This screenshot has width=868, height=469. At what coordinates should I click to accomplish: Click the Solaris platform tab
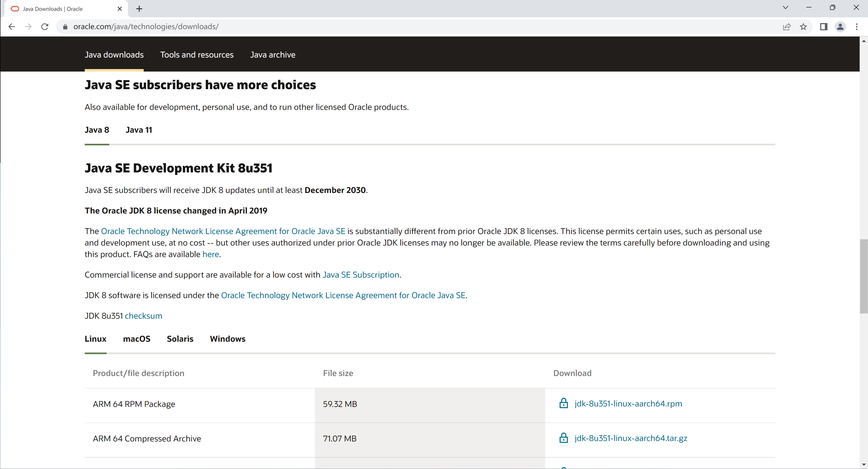point(180,339)
